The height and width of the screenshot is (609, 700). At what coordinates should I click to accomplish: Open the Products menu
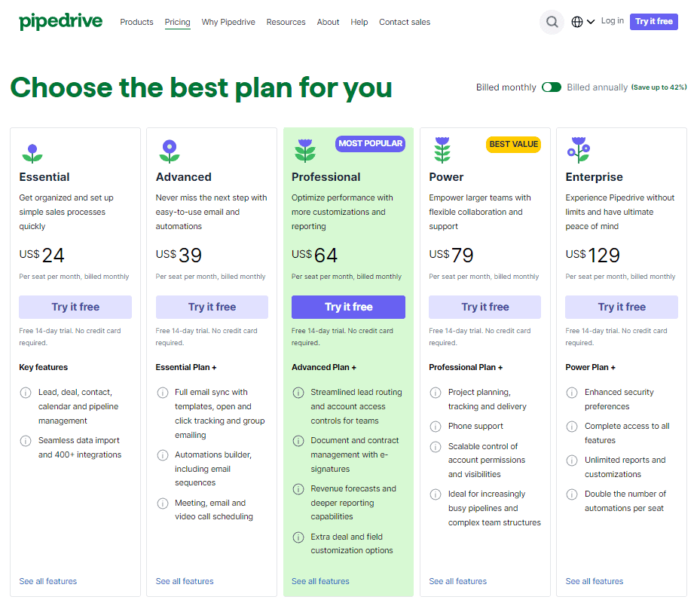click(136, 22)
